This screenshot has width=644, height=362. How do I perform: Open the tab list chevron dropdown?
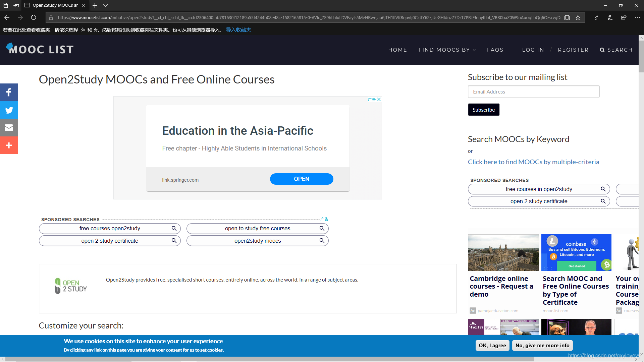(x=105, y=5)
